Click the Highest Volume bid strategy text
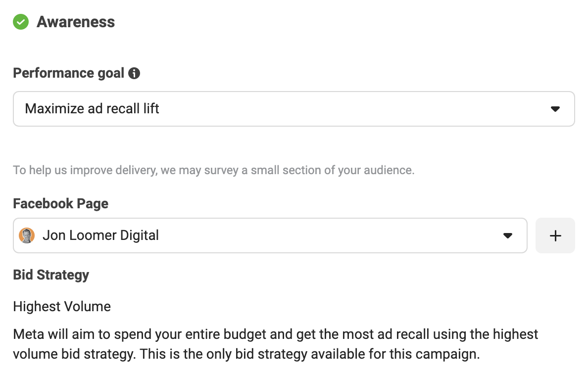 (62, 306)
